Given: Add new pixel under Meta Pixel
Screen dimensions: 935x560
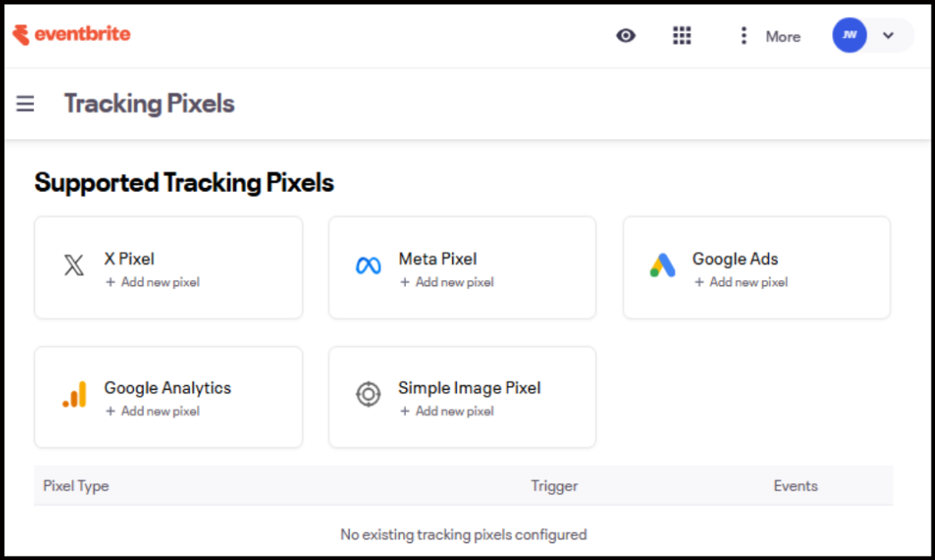Looking at the screenshot, I should pyautogui.click(x=447, y=283).
